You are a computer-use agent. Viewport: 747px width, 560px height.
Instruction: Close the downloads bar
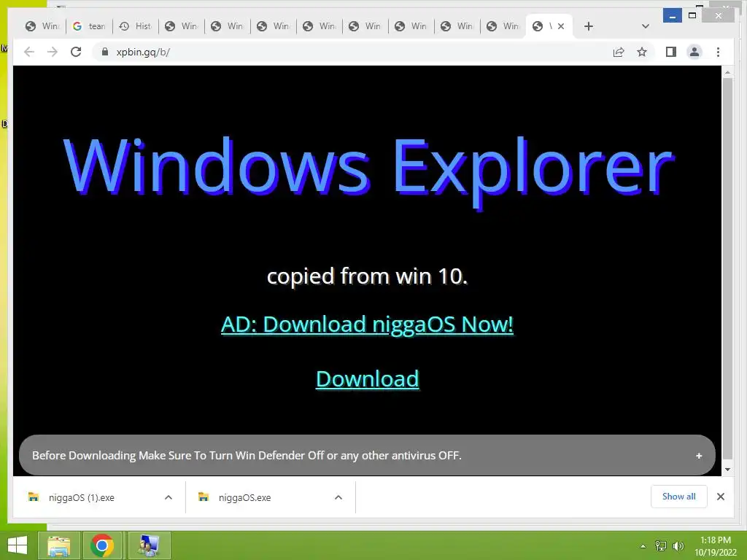(x=721, y=497)
